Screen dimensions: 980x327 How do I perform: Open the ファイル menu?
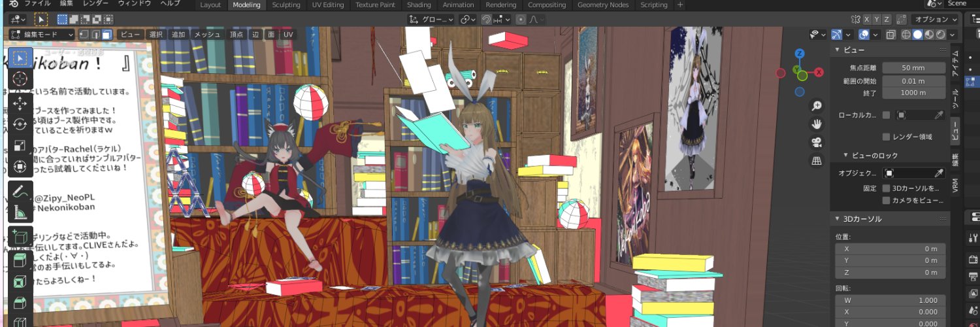[x=37, y=4]
